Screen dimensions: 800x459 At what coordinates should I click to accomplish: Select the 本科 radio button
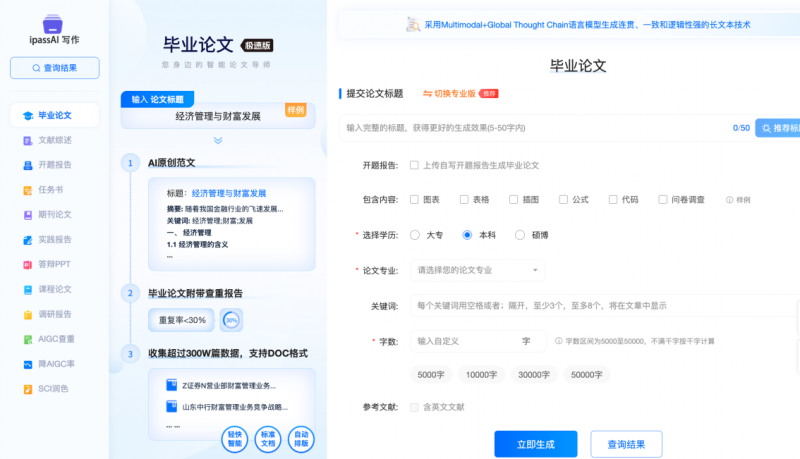click(x=467, y=235)
